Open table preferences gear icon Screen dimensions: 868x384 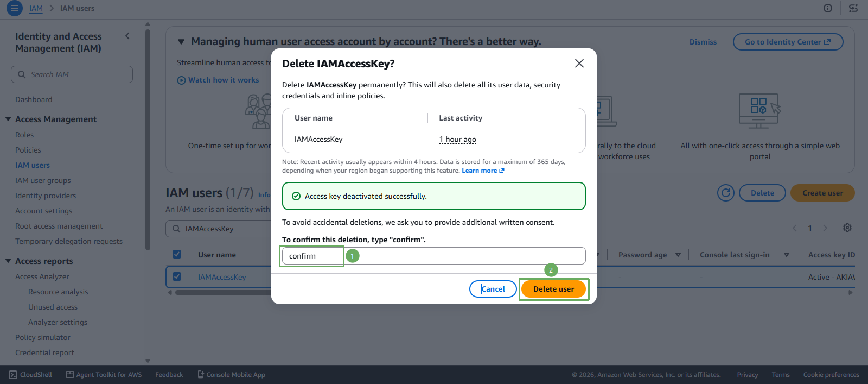[x=847, y=228]
